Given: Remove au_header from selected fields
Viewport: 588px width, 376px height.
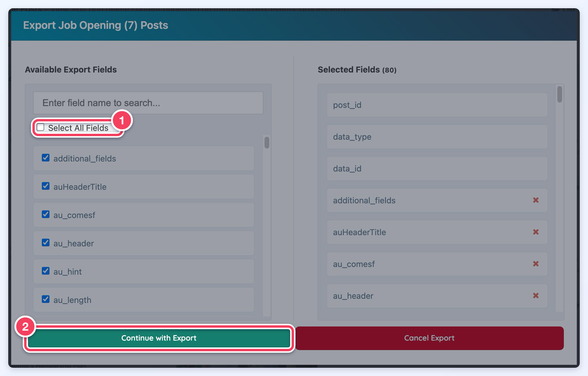Looking at the screenshot, I should click(536, 296).
